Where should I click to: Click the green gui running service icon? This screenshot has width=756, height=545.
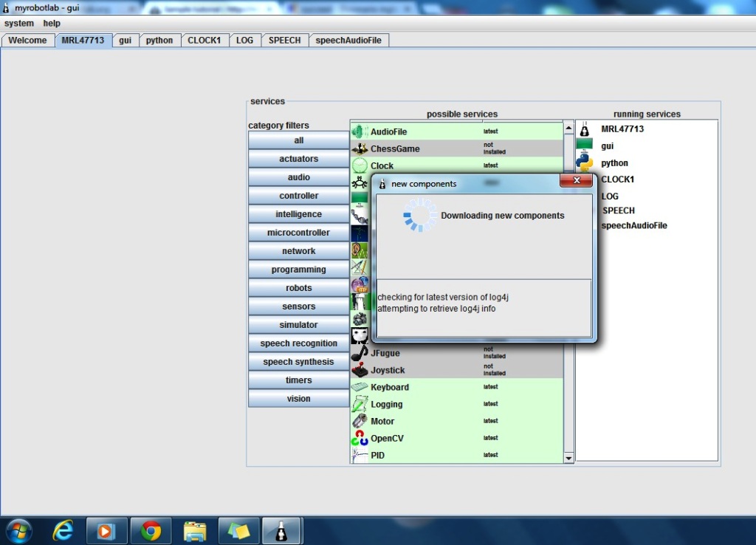point(585,144)
